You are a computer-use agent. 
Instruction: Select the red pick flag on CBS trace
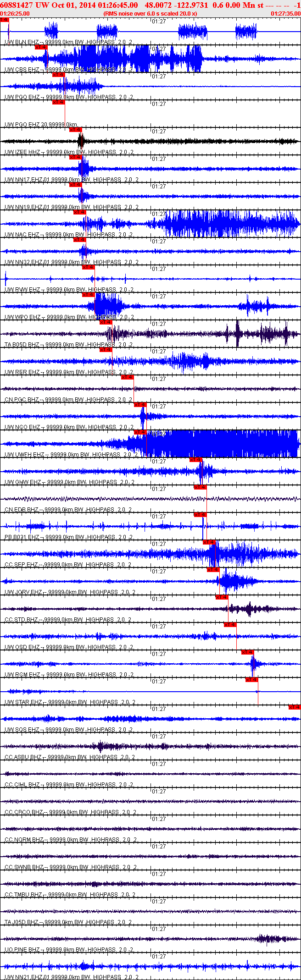tap(41, 47)
